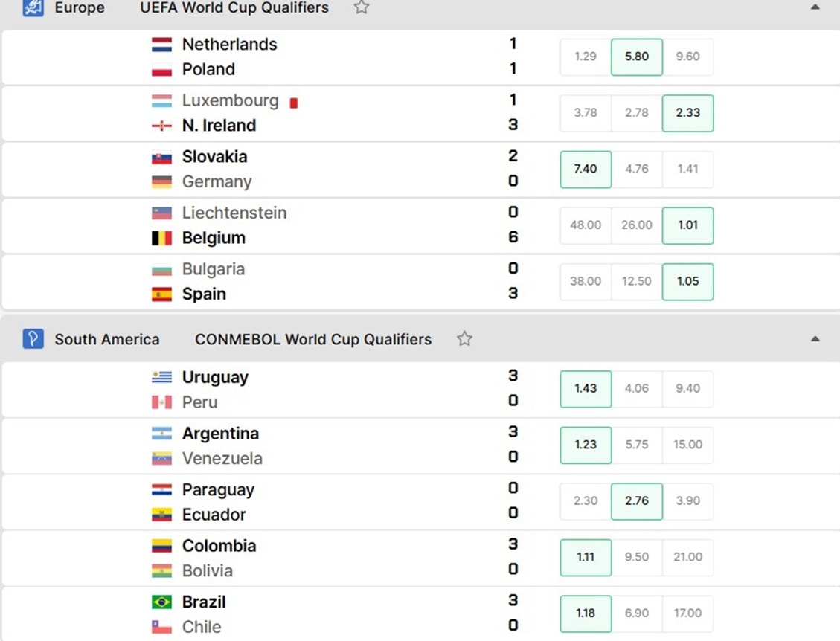The width and height of the screenshot is (840, 641).
Task: Click the Netherlands flag icon
Action: coord(161,45)
